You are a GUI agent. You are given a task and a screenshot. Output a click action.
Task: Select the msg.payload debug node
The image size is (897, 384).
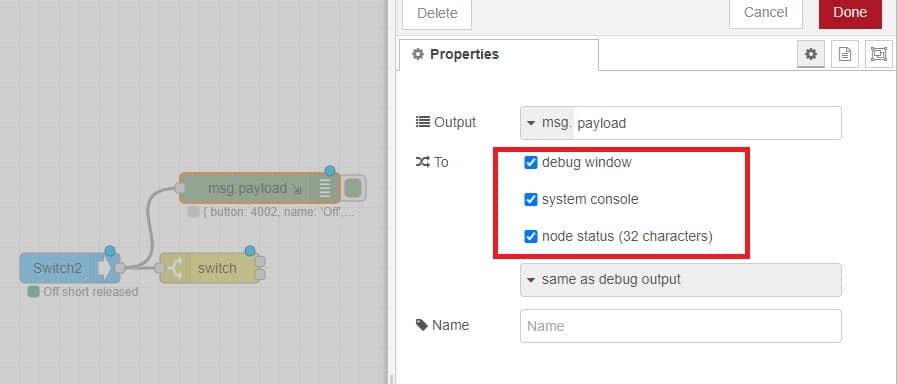(x=260, y=188)
